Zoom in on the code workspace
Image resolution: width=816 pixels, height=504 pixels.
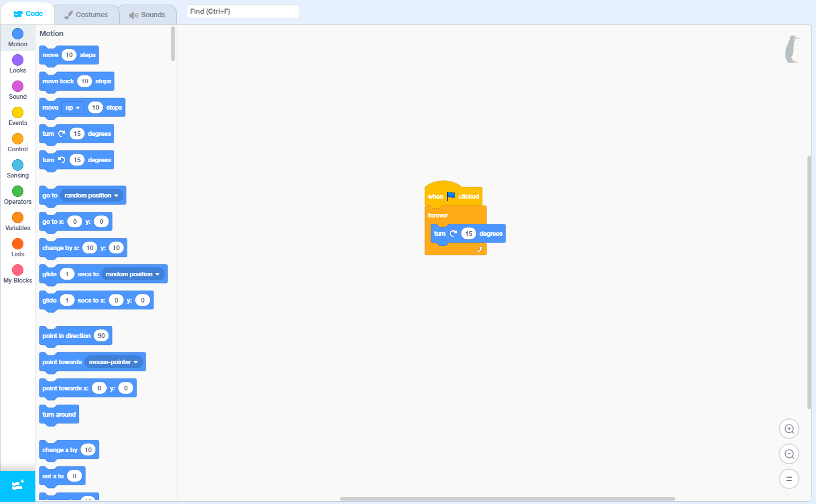pyautogui.click(x=789, y=429)
